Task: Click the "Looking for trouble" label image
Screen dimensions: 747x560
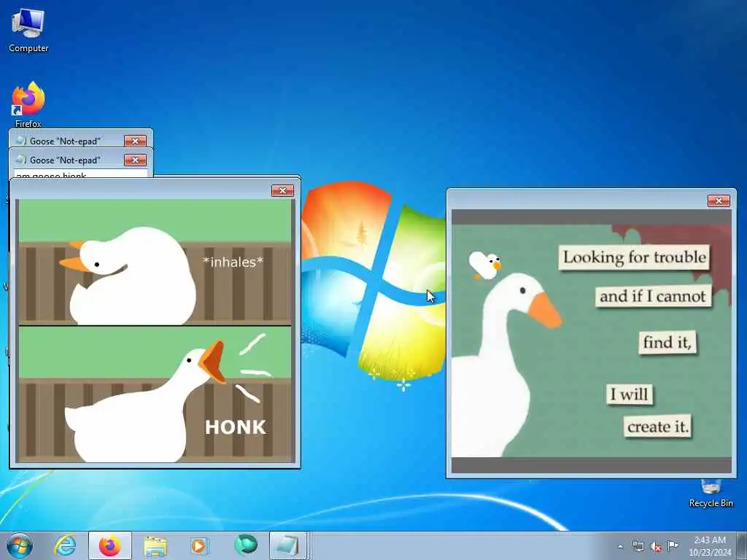Action: [634, 257]
